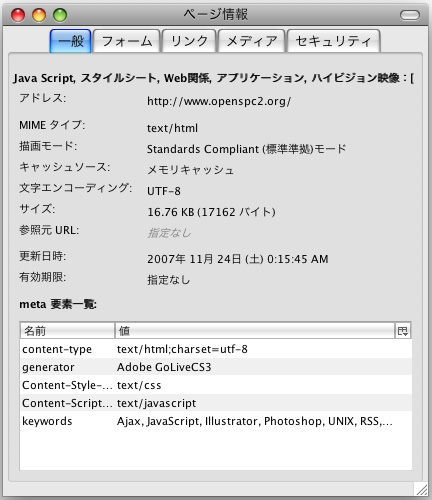
Task: Click the 有効期限 value 指定なし
Action: click(x=169, y=279)
